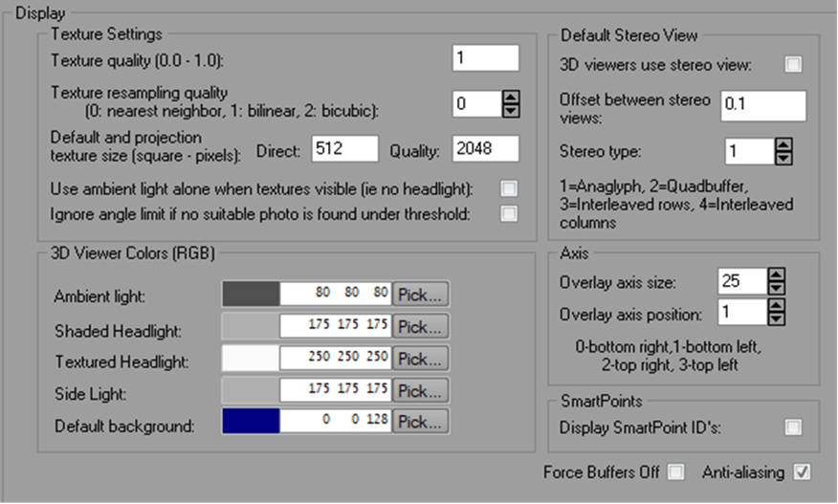Screen dimensions: 838x504
Task: Enable Display SmartPoint ID's checkbox
Action: point(793,427)
